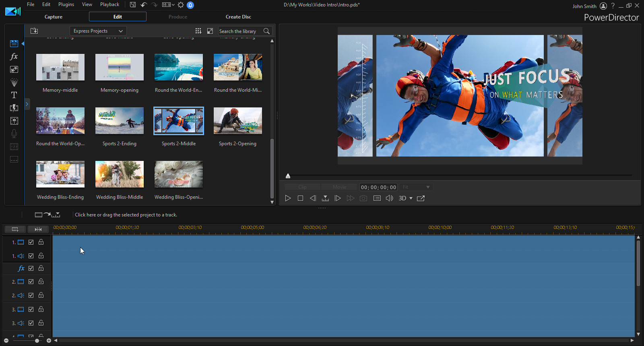Open the Effect Room fx icon

[14, 56]
